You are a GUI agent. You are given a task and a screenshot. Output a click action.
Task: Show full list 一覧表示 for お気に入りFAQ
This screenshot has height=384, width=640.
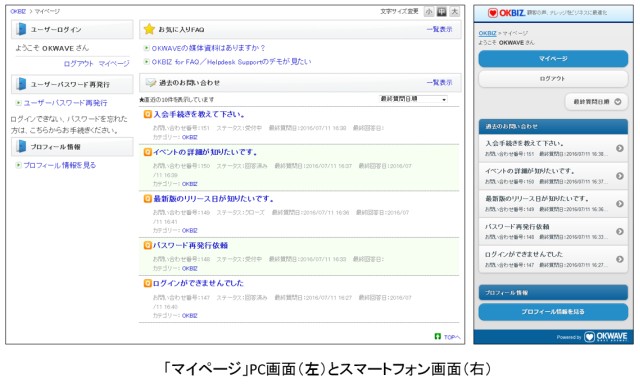pyautogui.click(x=440, y=29)
